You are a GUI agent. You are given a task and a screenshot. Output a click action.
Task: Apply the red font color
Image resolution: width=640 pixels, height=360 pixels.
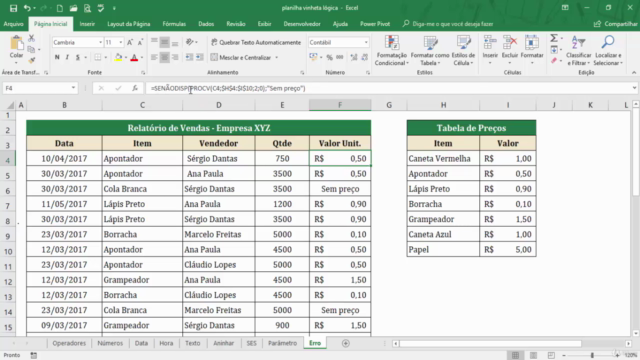pos(134,58)
